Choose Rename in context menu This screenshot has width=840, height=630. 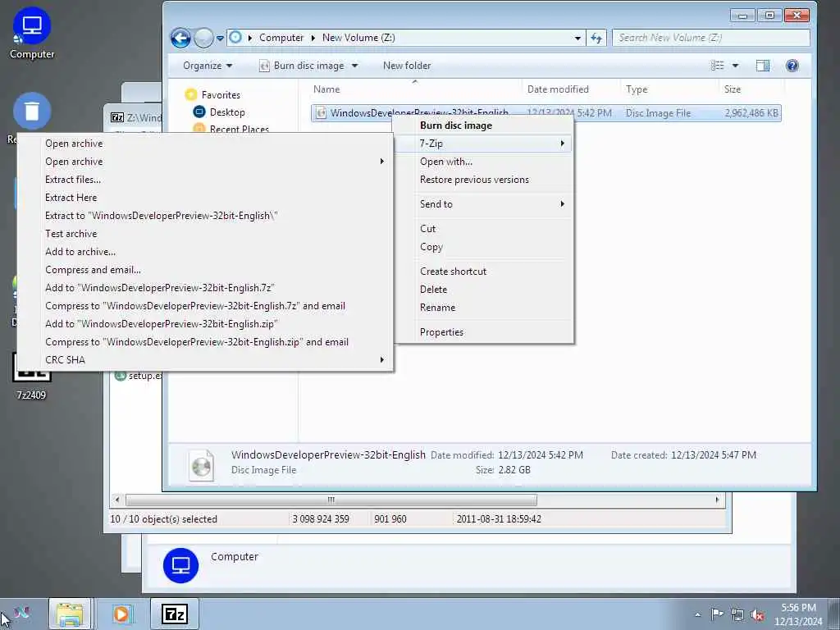tap(483, 308)
